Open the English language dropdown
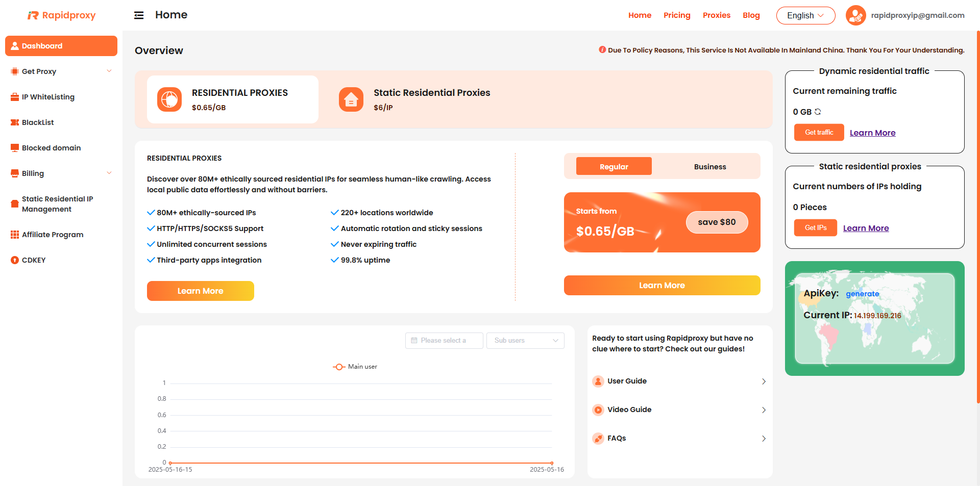Viewport: 980px width, 486px height. [x=805, y=15]
